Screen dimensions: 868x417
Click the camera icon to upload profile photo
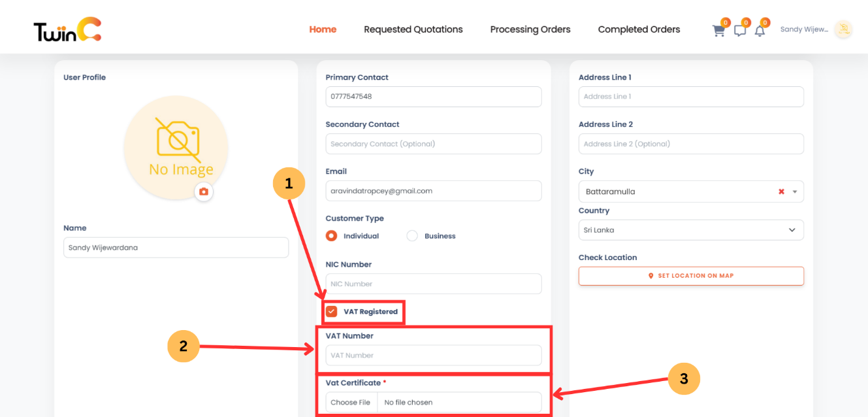204,193
